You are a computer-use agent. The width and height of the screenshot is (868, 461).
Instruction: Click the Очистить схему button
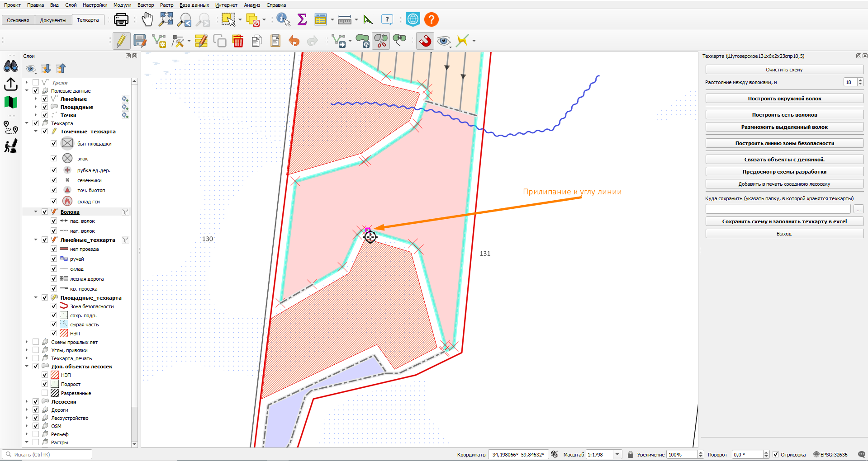coord(784,70)
